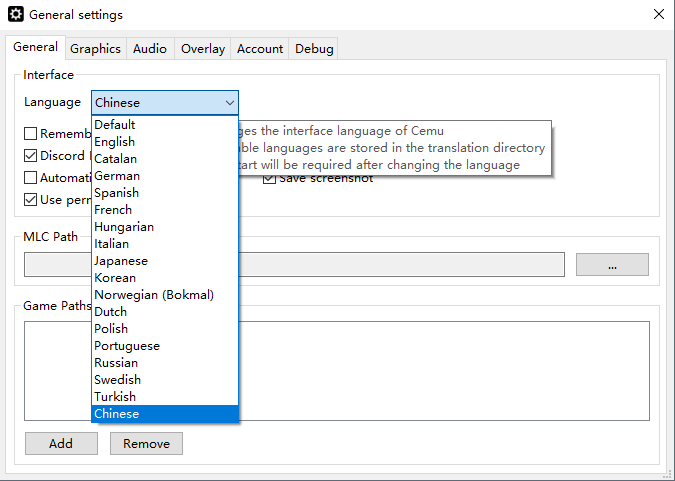
Task: Toggle the Remember checkbox under Language
Action: point(30,133)
